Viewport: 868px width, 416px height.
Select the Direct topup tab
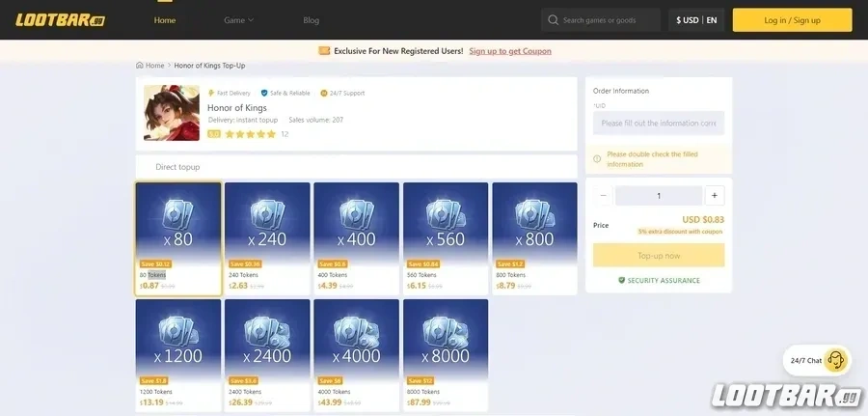177,167
